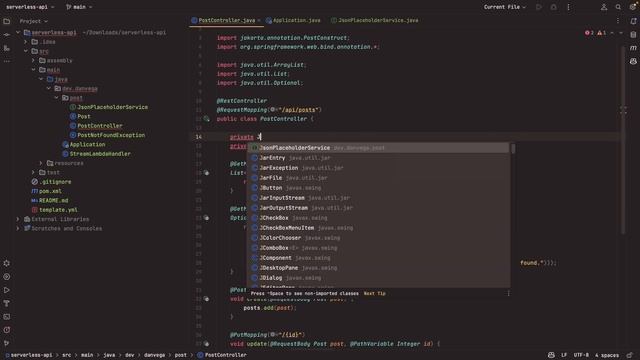Open the Terminal tool window icon
Viewport: 640px width, 360px height.
tap(7, 317)
